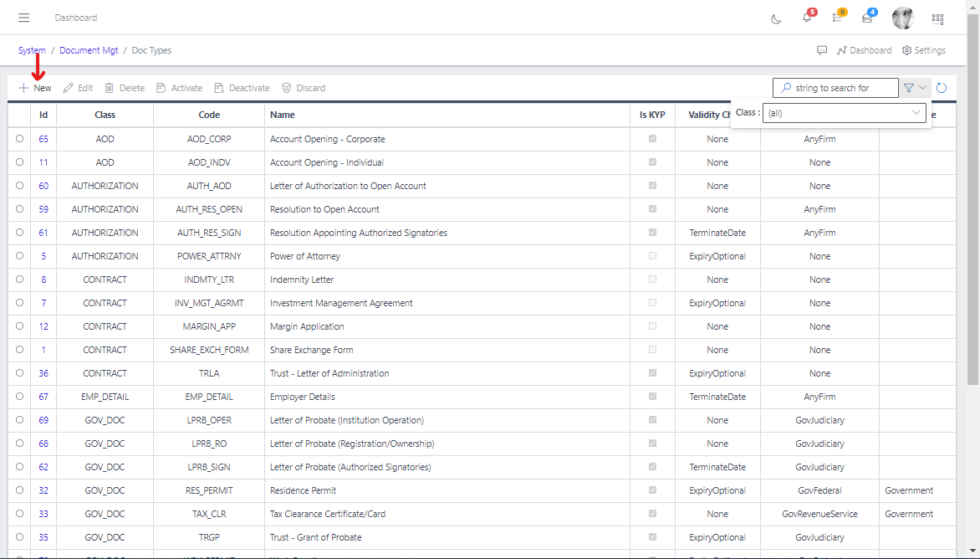Viewport: 980px width, 559px height.
Task: Click EMP_DETAIL class cell
Action: 105,397
